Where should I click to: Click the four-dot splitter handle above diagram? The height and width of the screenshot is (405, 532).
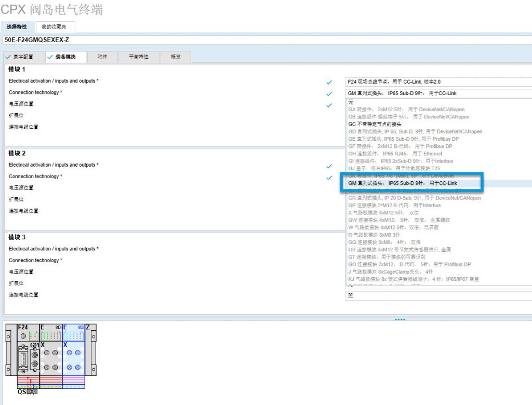[400, 319]
